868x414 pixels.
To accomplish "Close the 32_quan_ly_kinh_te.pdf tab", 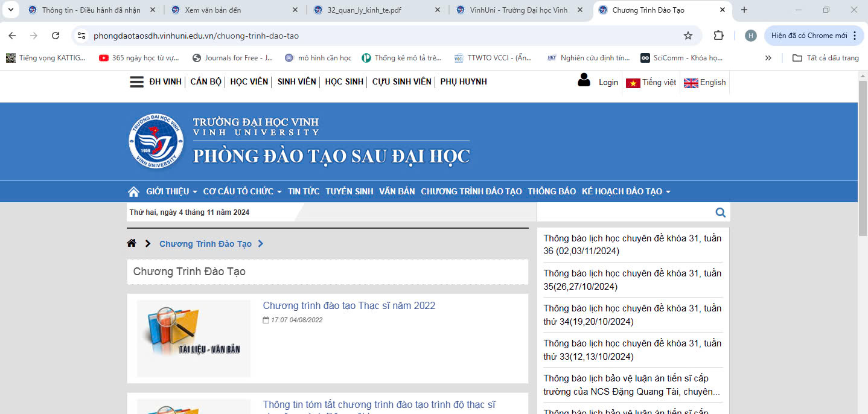I will pos(438,10).
